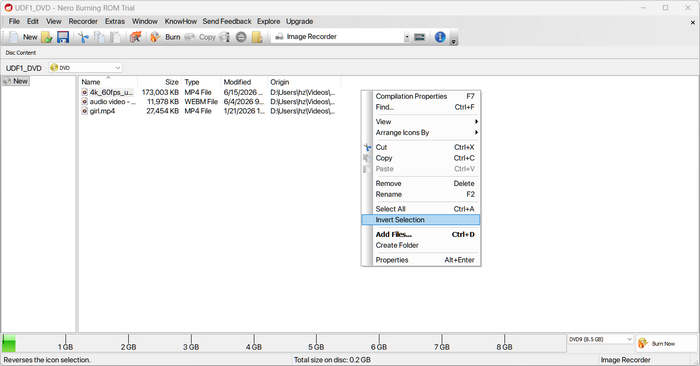Click the Burn Now button
The height and width of the screenshot is (366, 700).
pos(667,343)
